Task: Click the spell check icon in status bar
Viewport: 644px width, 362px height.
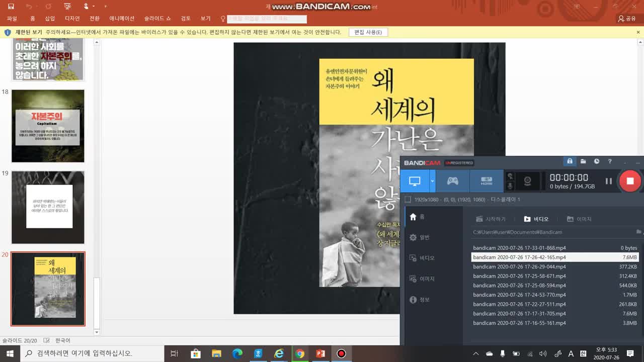Action: 47,340
